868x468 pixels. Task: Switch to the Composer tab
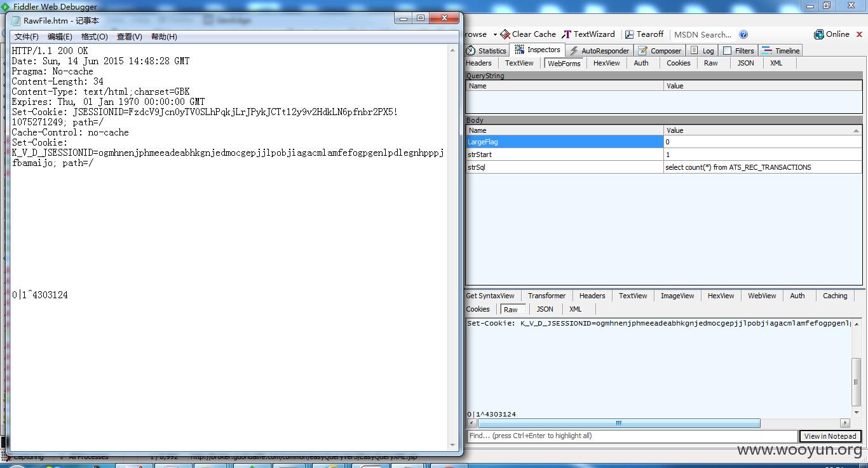(x=660, y=50)
